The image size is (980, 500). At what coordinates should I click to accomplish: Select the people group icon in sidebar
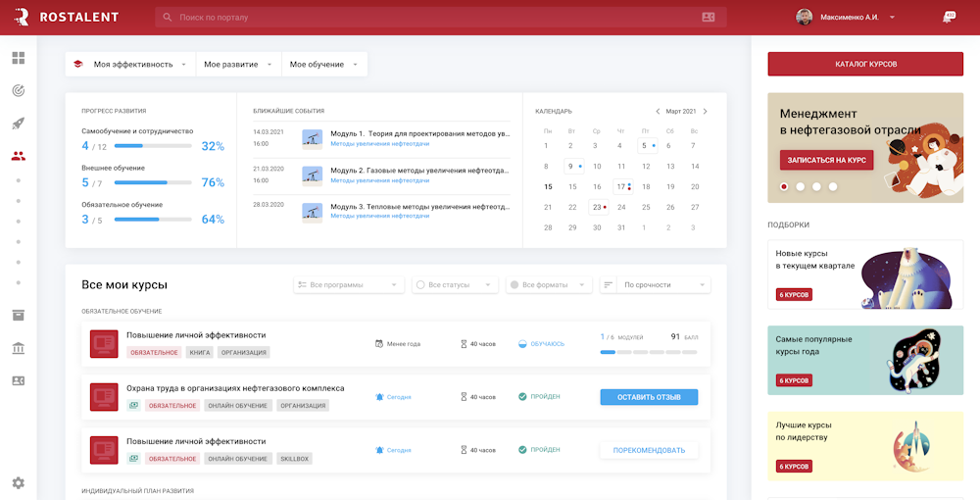click(18, 156)
